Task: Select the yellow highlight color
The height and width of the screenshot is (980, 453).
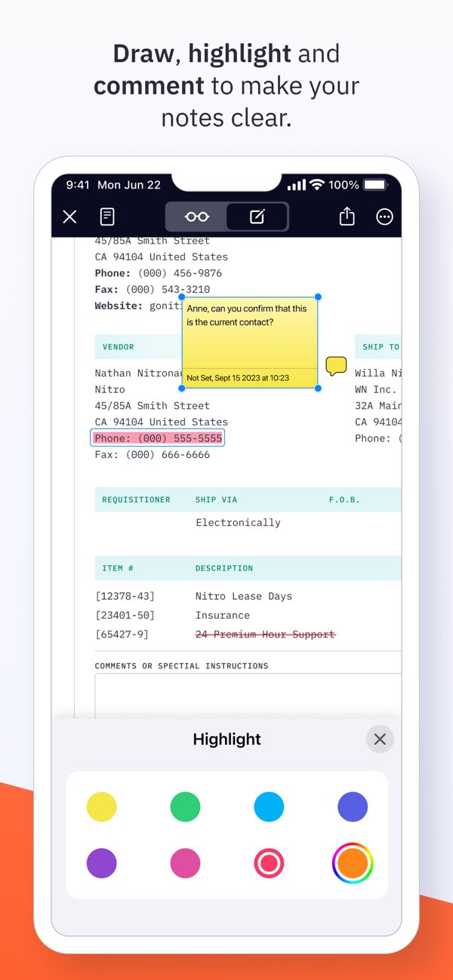Action: (x=102, y=806)
